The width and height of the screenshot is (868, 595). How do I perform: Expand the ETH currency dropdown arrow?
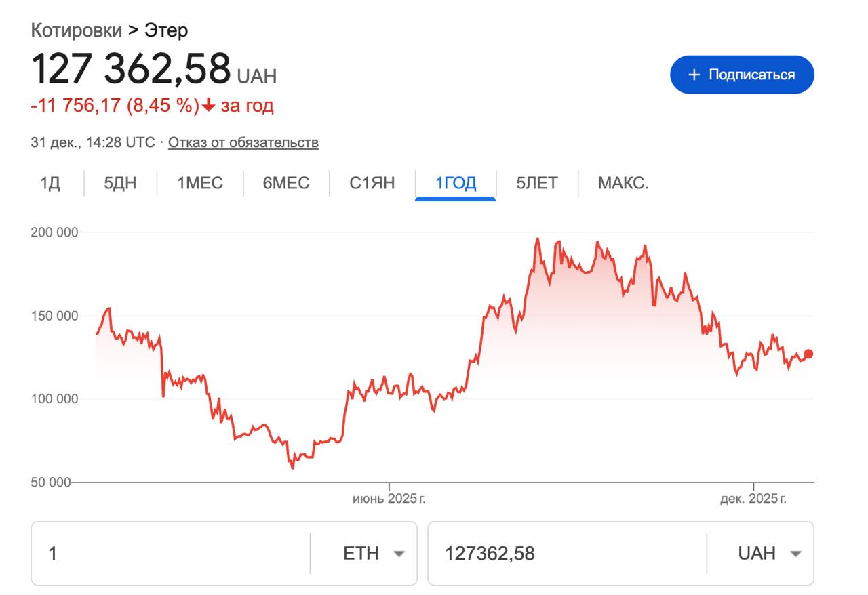pyautogui.click(x=399, y=554)
